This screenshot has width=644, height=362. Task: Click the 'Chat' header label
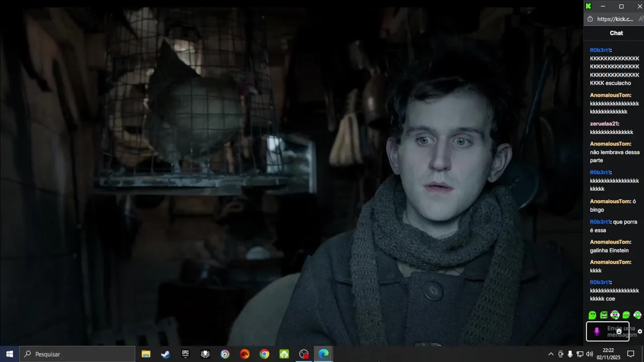616,33
